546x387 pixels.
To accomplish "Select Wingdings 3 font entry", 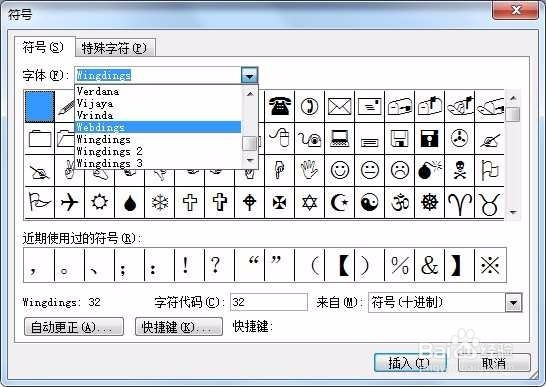I will click(158, 163).
